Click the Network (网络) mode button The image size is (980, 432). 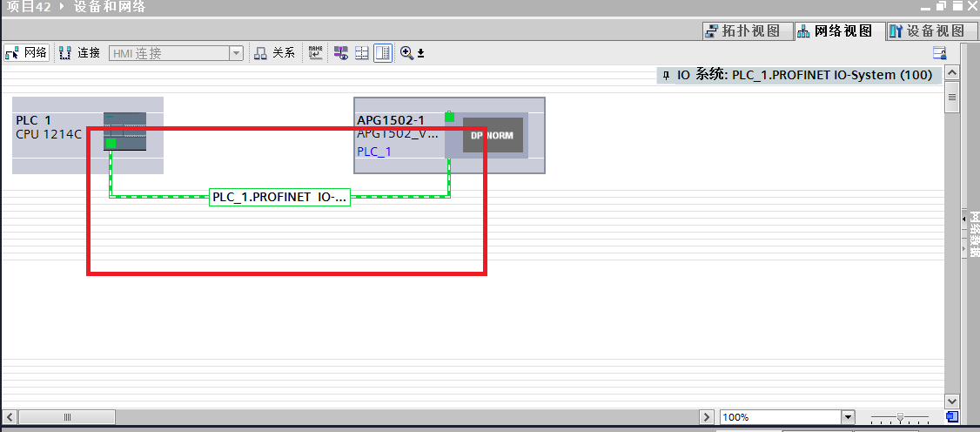pyautogui.click(x=26, y=53)
